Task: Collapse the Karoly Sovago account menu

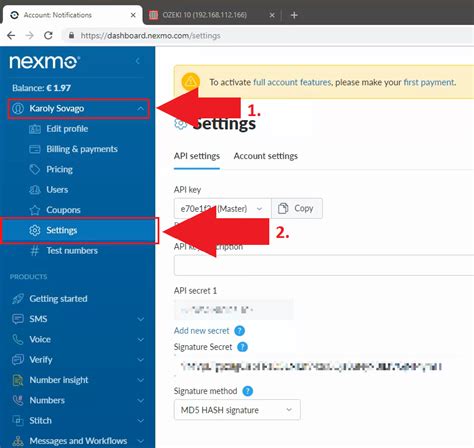Action: 141,108
